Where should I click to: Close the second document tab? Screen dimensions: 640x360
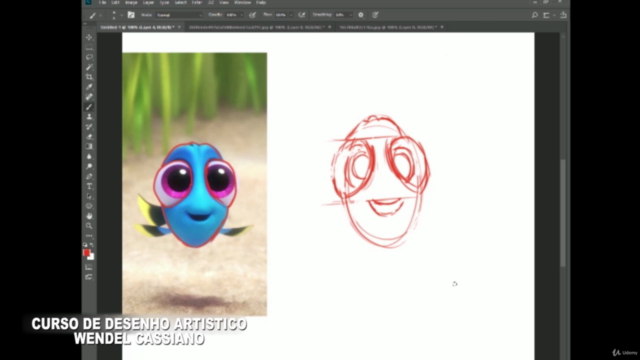click(330, 27)
